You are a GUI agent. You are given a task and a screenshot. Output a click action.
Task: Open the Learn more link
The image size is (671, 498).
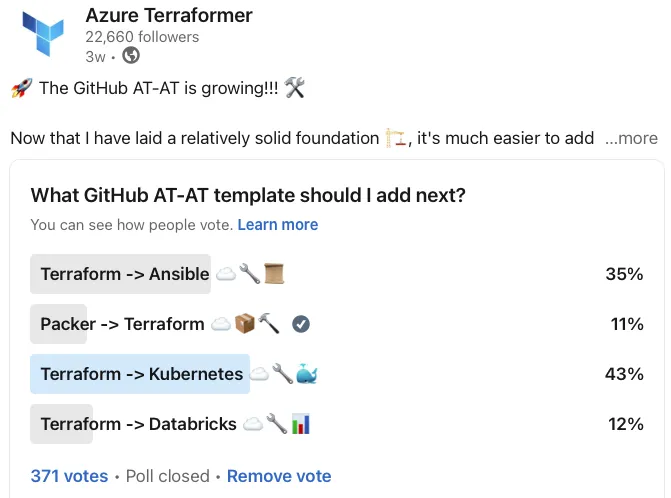click(278, 225)
